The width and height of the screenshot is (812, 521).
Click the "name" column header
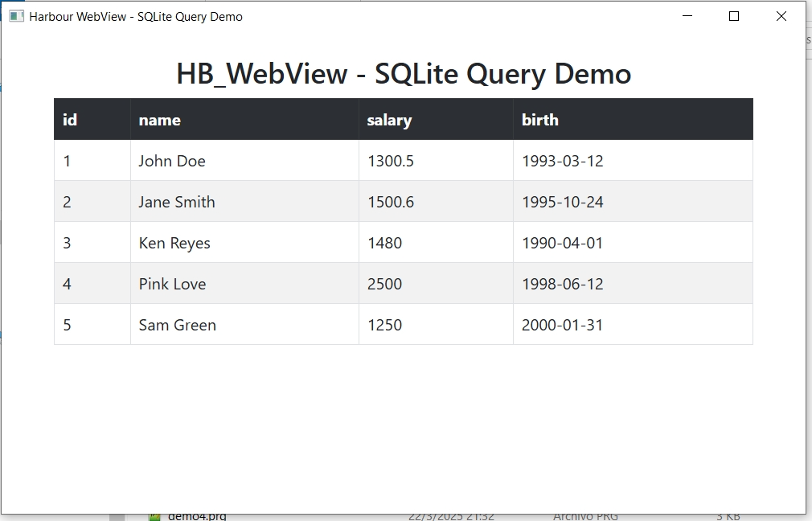(x=159, y=120)
